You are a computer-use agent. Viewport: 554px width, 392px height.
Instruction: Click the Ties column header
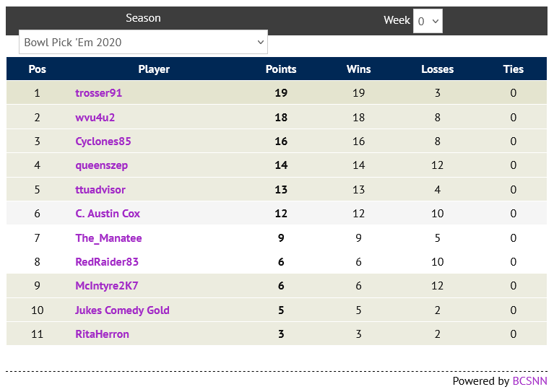[x=514, y=69]
